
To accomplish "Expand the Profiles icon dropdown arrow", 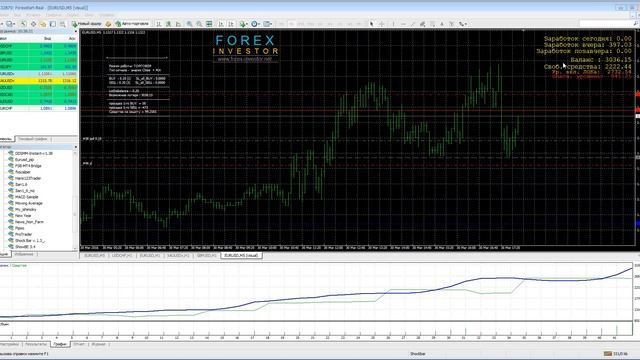I will (14, 24).
